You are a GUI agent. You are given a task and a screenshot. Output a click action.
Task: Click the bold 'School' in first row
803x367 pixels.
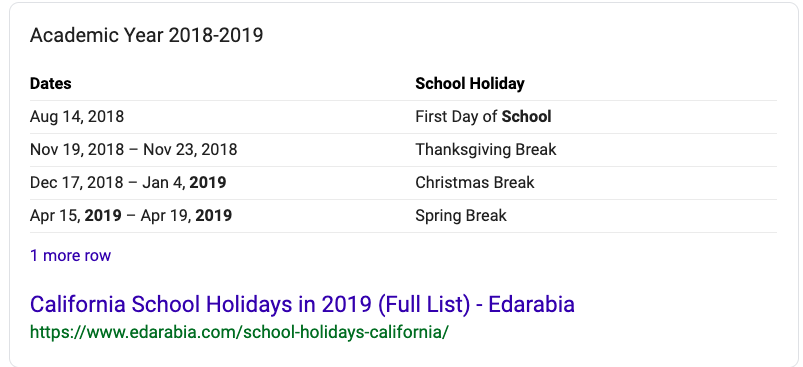[526, 117]
